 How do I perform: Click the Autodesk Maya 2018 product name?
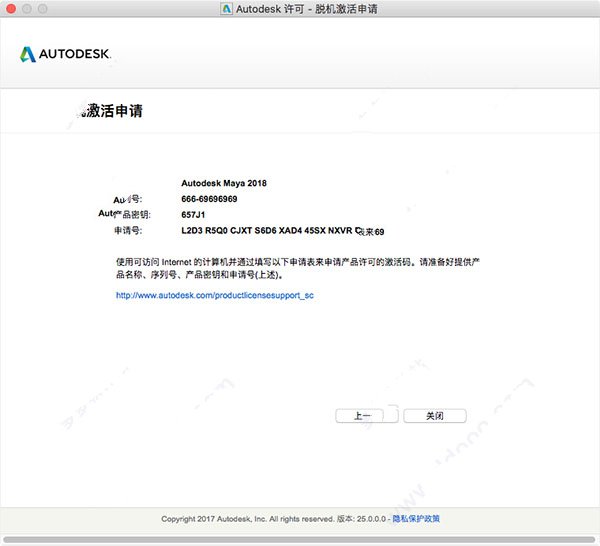coord(224,183)
